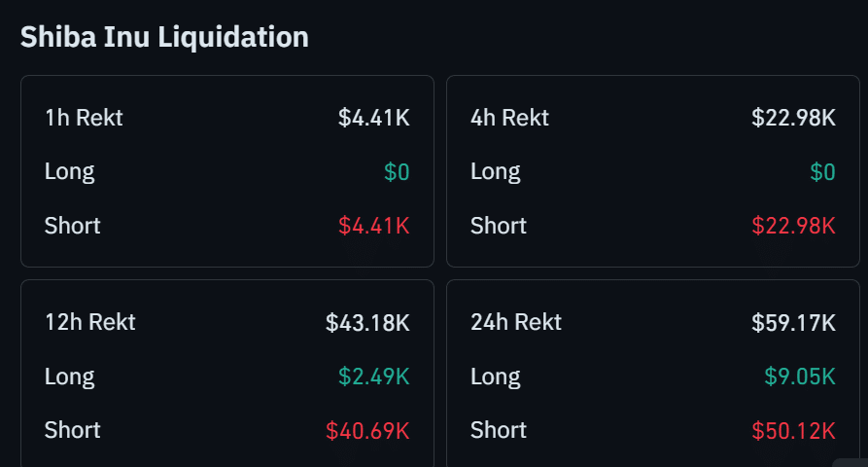Image resolution: width=868 pixels, height=467 pixels.
Task: Select the 1h Rekt label
Action: click(84, 119)
